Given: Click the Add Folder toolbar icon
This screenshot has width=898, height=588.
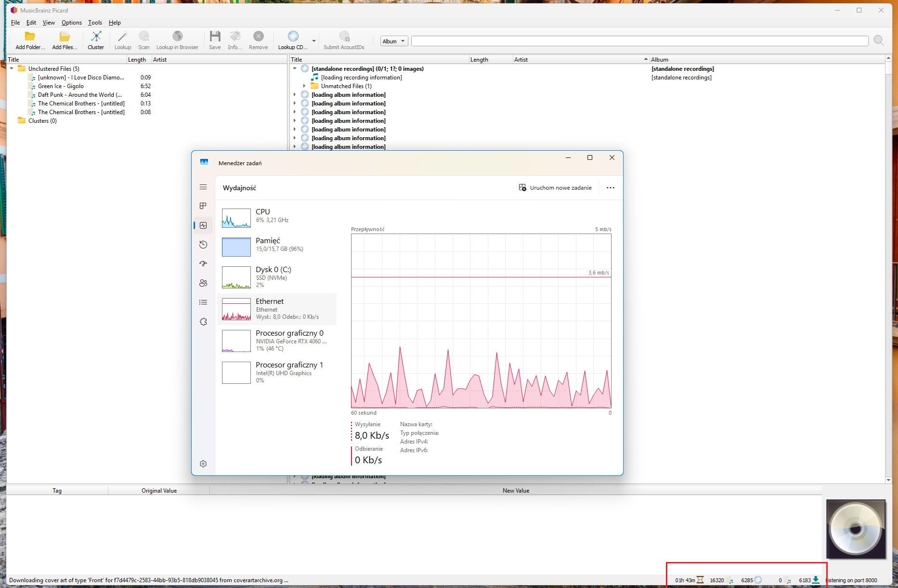Looking at the screenshot, I should tap(30, 40).
